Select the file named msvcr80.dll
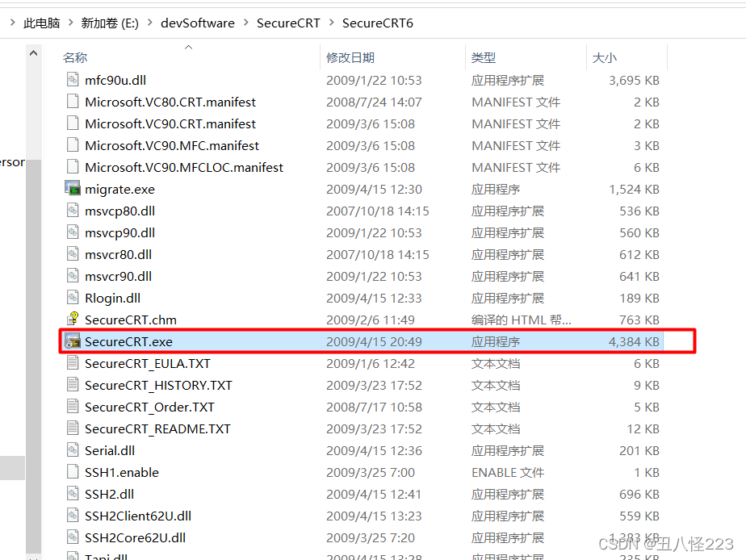Viewport: 746px width, 560px height. click(x=118, y=255)
